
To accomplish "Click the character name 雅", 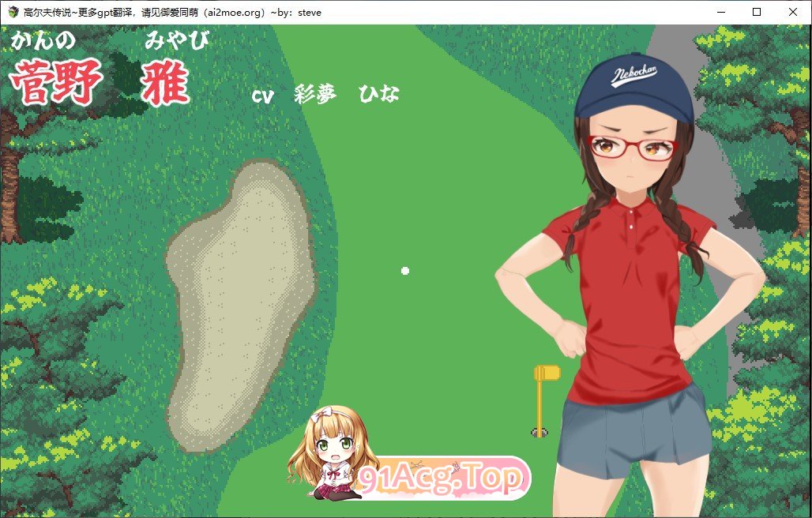I will coord(164,83).
